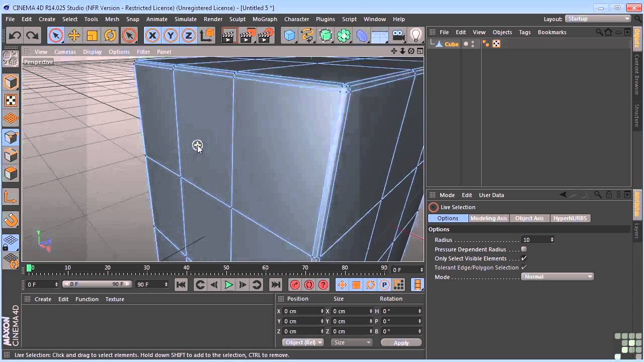Click the HyperNURBS green cube icon
This screenshot has width=644, height=362.
tap(326, 35)
